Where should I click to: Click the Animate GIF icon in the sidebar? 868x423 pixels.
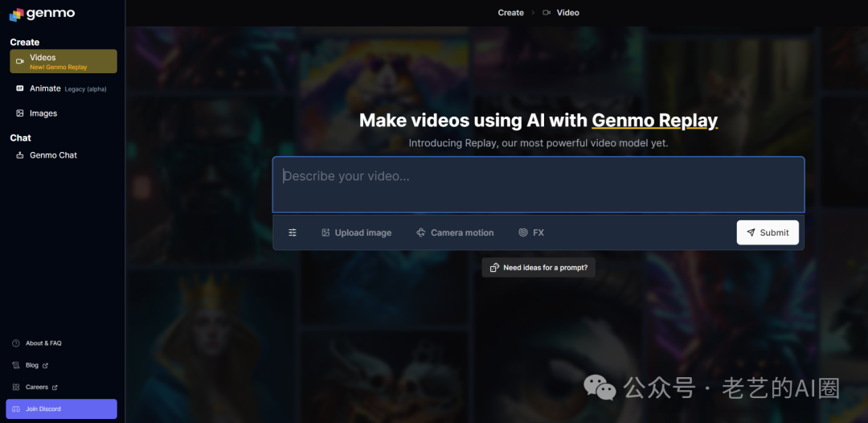click(20, 88)
